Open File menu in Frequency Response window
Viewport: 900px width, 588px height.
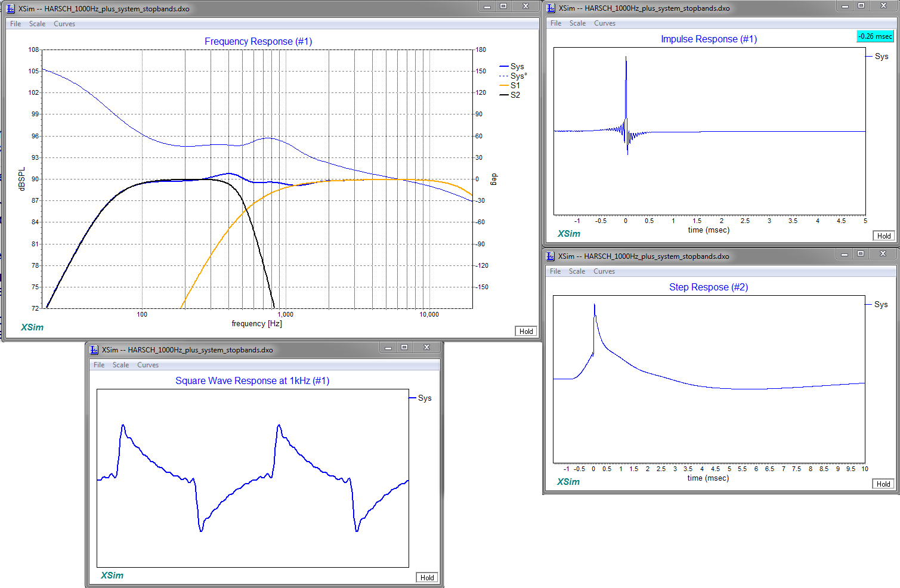(16, 24)
